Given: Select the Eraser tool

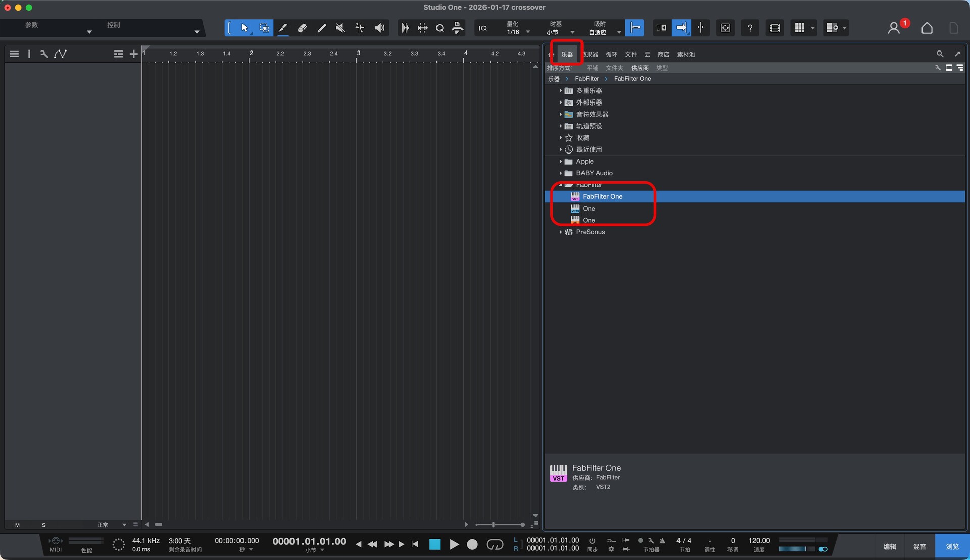Looking at the screenshot, I should [x=302, y=28].
